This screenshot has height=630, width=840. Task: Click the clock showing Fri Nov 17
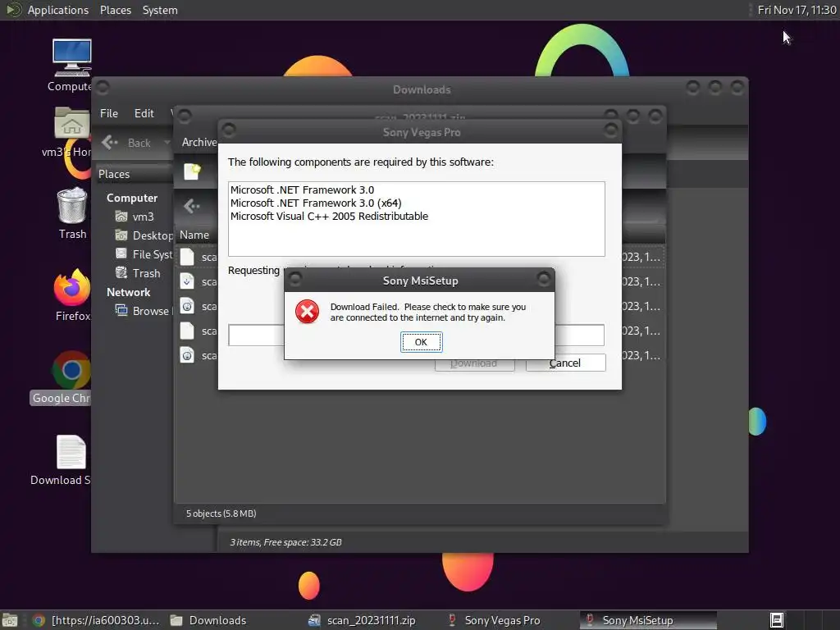(x=797, y=10)
